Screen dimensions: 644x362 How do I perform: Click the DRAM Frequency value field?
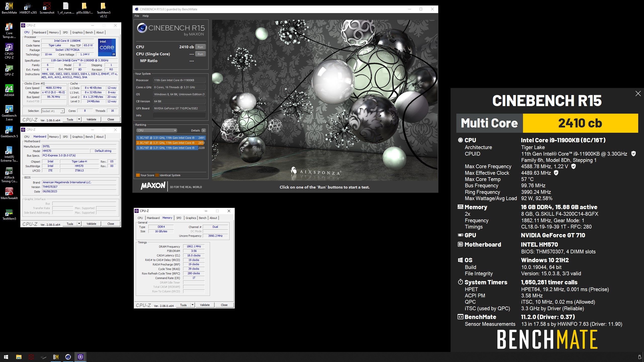coord(194,246)
